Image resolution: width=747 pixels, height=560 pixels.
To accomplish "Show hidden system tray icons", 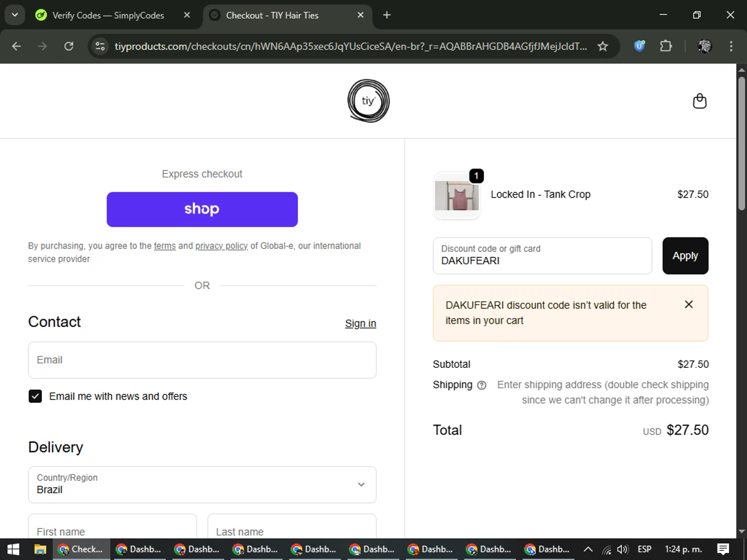I will coord(588,550).
